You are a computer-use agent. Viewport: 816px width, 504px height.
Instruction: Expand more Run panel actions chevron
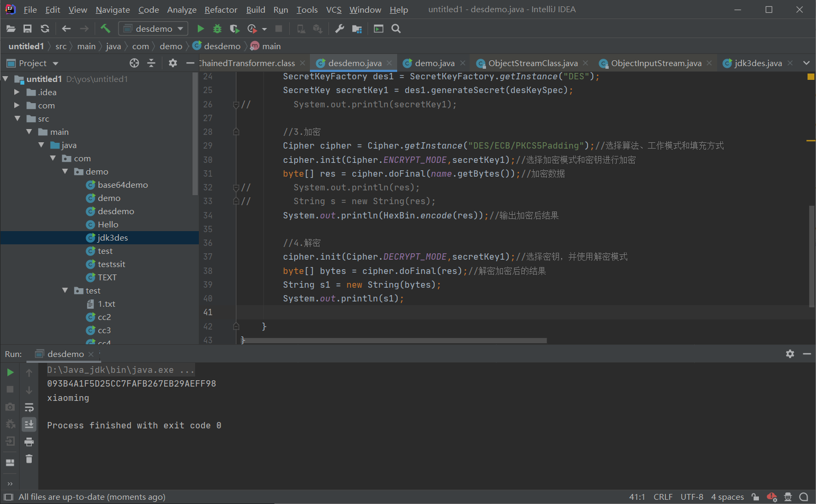10,483
